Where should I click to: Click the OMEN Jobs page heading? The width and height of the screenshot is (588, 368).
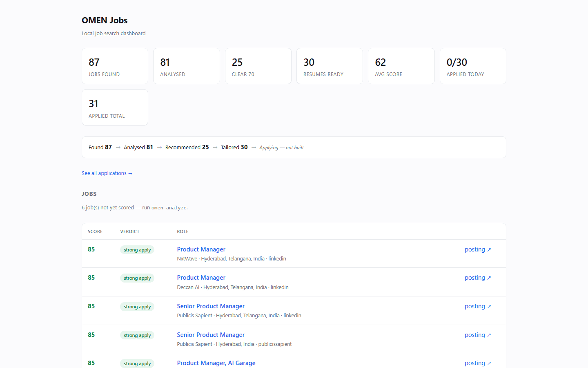(x=105, y=20)
